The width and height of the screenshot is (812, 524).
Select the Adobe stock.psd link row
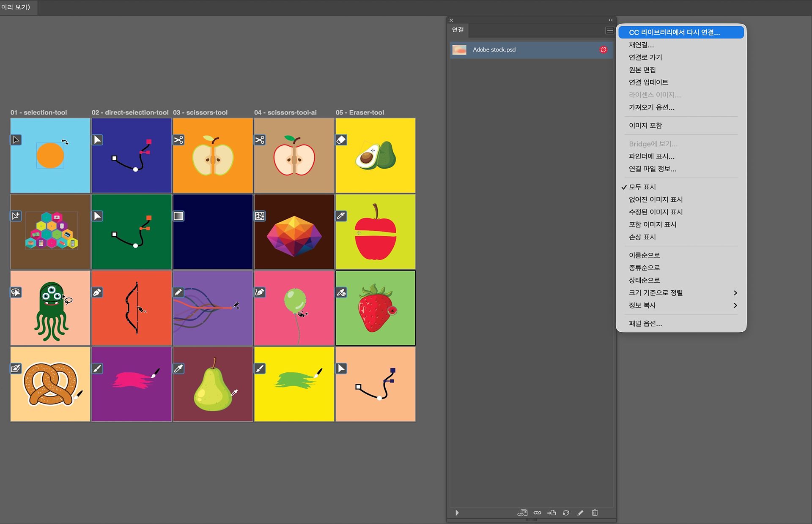click(531, 50)
